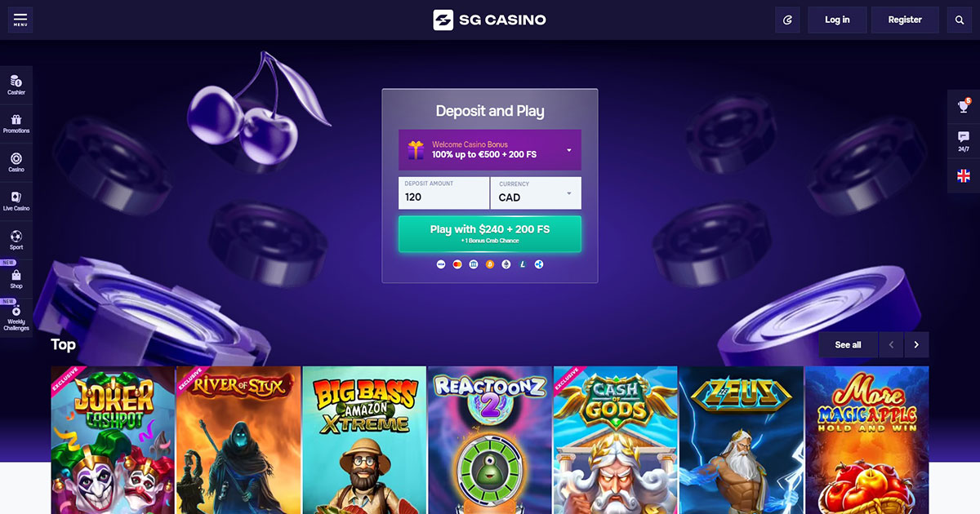Click See all top games
This screenshot has width=980, height=514.
click(x=848, y=345)
